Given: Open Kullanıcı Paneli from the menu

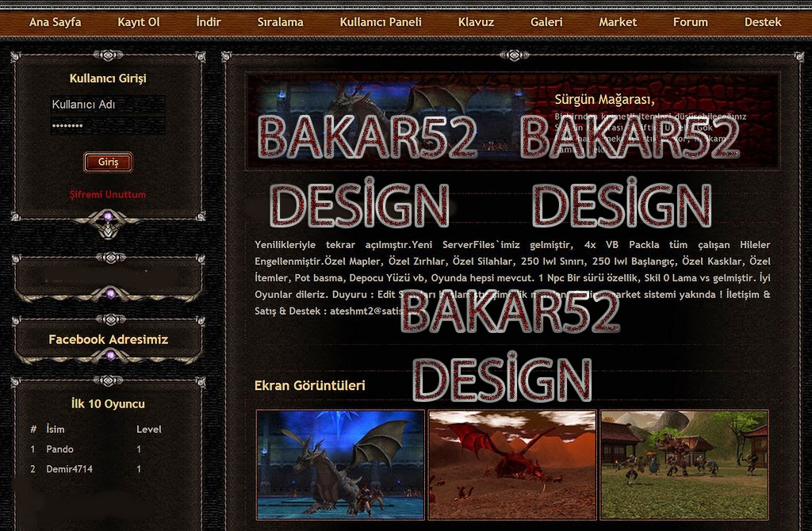Looking at the screenshot, I should click(381, 22).
